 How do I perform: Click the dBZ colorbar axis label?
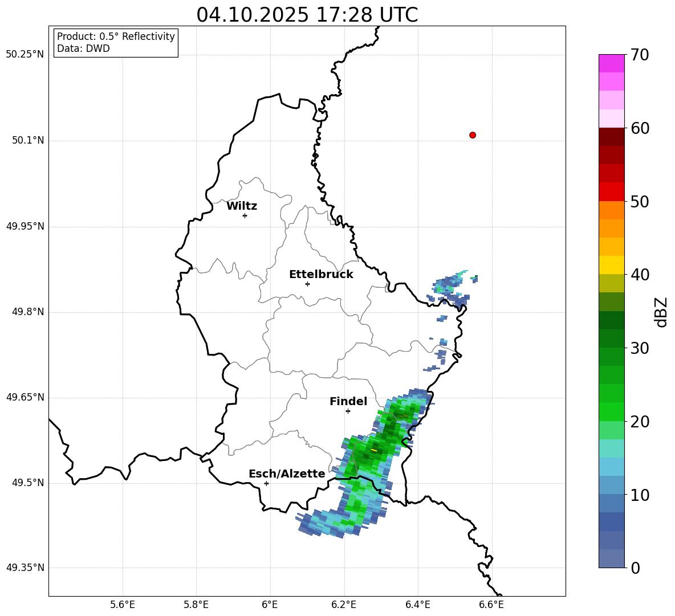(x=661, y=312)
